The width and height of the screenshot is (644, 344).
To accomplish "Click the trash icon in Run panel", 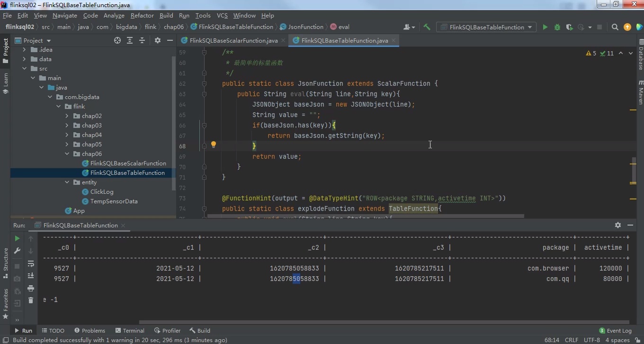I will [x=31, y=300].
